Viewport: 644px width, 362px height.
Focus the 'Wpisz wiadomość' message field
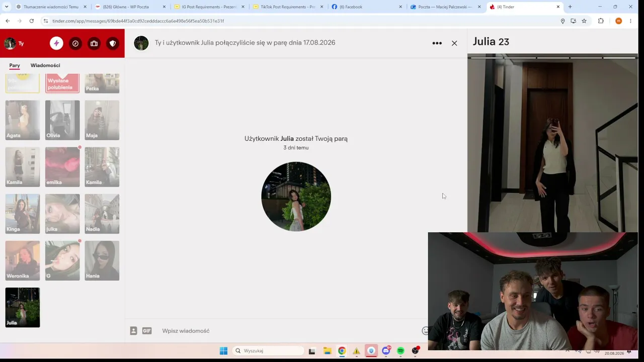(287, 331)
